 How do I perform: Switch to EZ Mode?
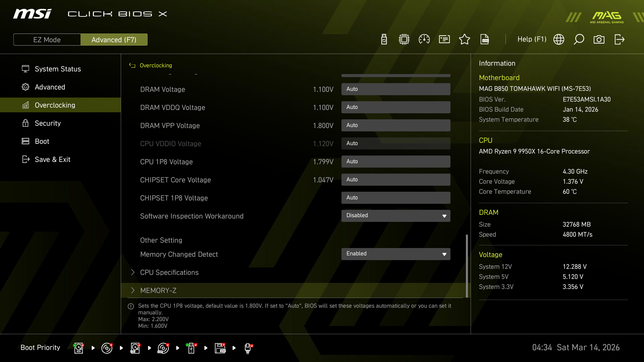[47, 40]
